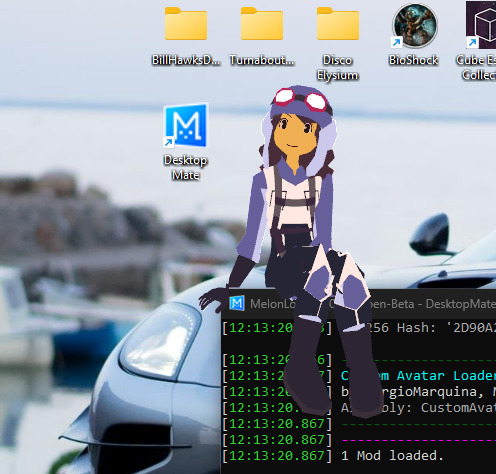The height and width of the screenshot is (474, 496).
Task: Click the MelonLoader console title bar
Action: [x=359, y=304]
